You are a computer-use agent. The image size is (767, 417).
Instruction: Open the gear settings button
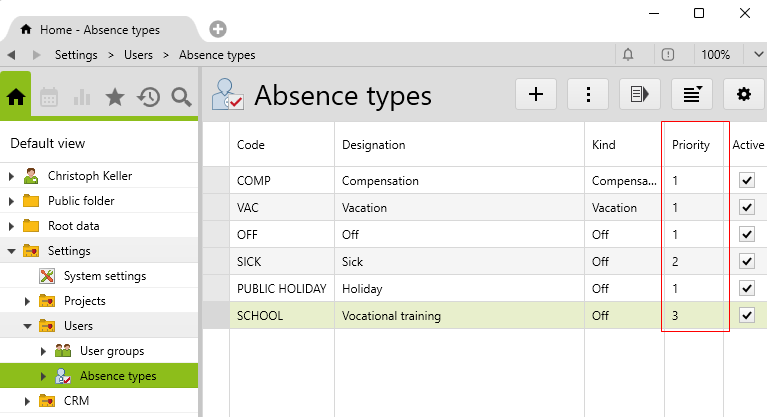pyautogui.click(x=743, y=94)
